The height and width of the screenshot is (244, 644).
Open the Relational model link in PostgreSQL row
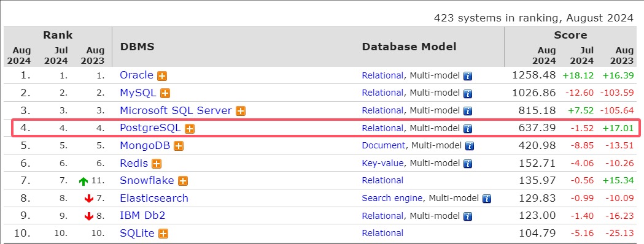[382, 128]
